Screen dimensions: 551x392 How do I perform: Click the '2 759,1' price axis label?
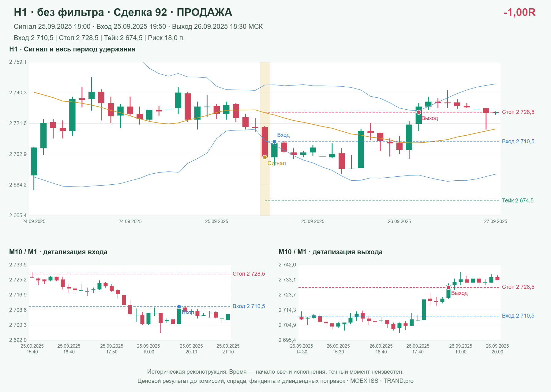click(x=18, y=62)
